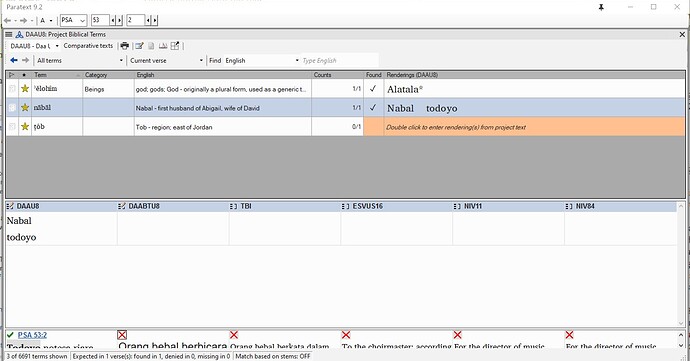This screenshot has height=361, width=690.
Task: Pin the Paratext window
Action: tap(601, 7)
